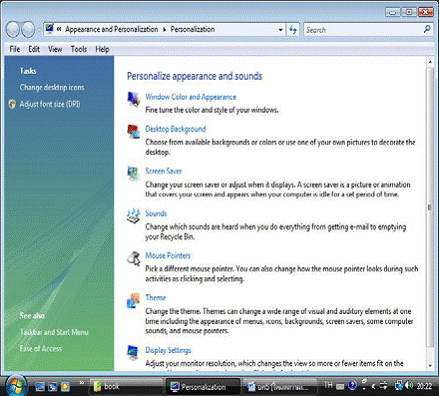This screenshot has height=396, width=439.
Task: Click the Screen Saver icon
Action: (x=133, y=173)
